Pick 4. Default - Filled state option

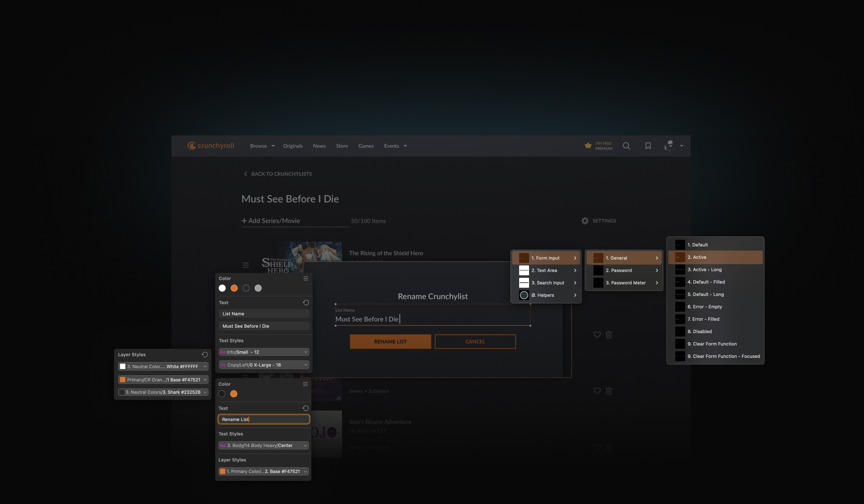(x=715, y=282)
